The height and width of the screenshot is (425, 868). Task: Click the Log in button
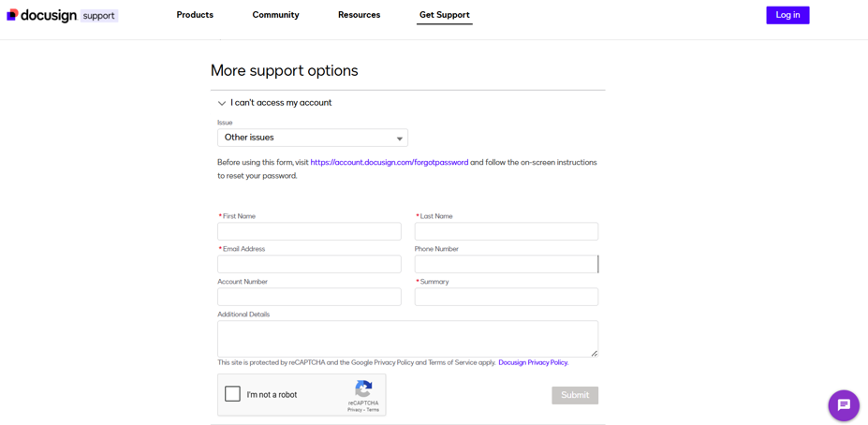pyautogui.click(x=787, y=15)
